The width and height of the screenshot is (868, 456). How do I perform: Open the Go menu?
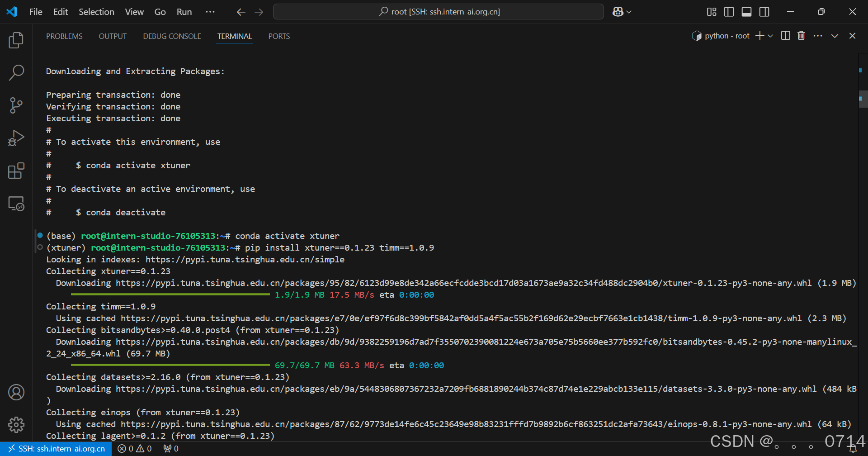[x=160, y=12]
